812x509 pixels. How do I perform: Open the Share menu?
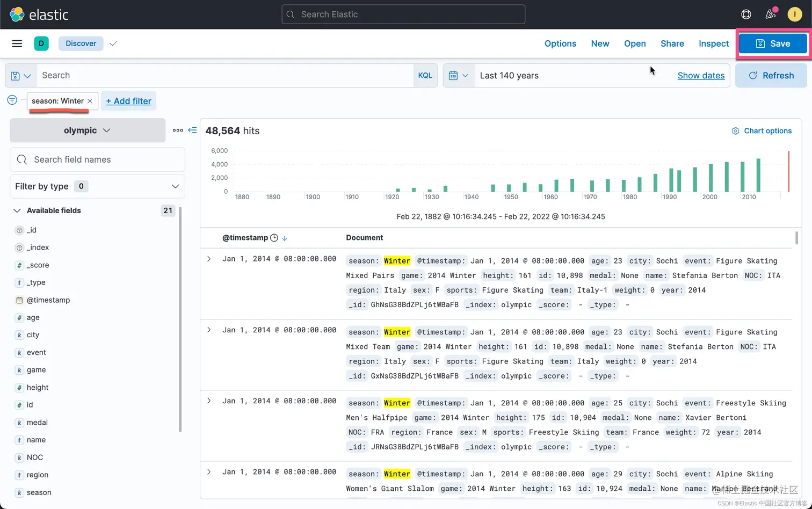pyautogui.click(x=672, y=43)
